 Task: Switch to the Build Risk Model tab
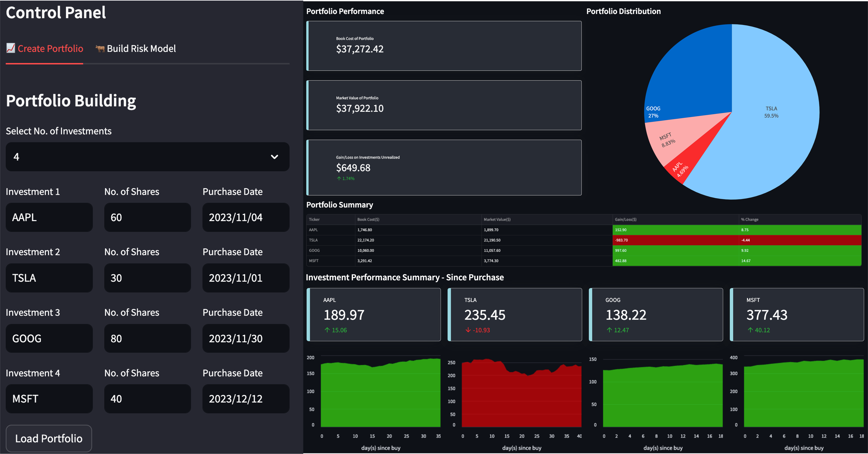click(136, 49)
